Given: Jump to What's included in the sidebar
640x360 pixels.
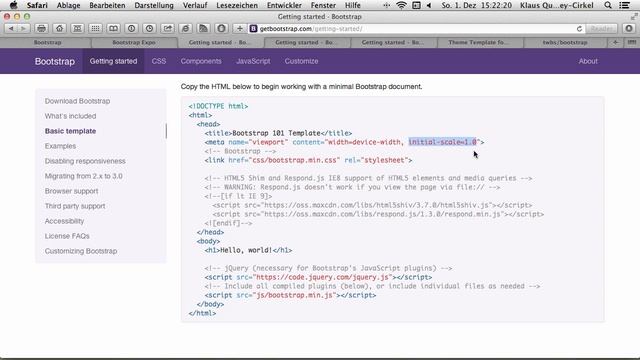Looking at the screenshot, I should point(71,116).
